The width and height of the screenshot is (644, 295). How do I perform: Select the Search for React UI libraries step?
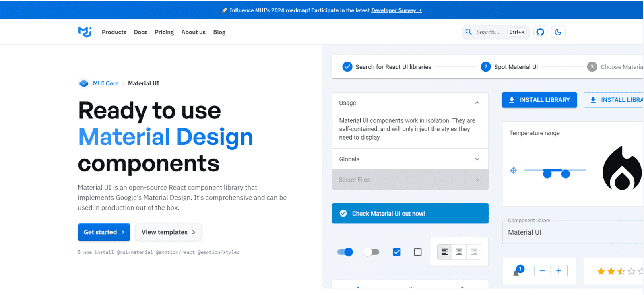click(387, 67)
